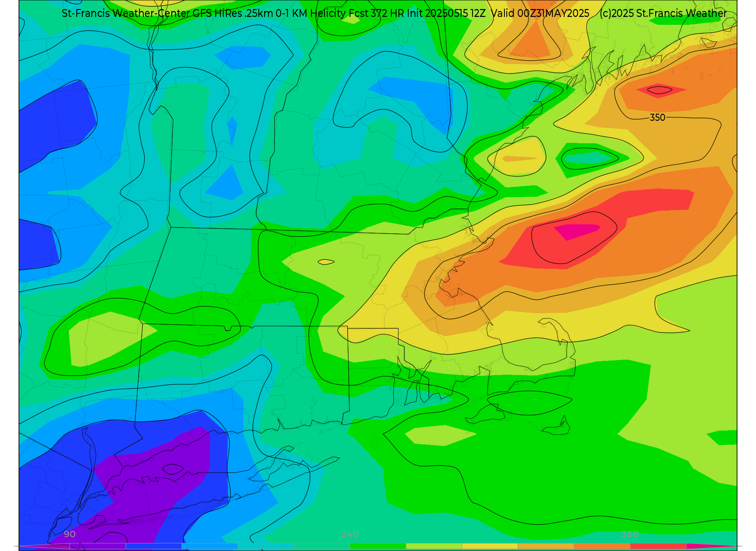Image resolution: width=756 pixels, height=551 pixels.
Task: Click the orange colorbar segment left of red
Action: [x=602, y=546]
